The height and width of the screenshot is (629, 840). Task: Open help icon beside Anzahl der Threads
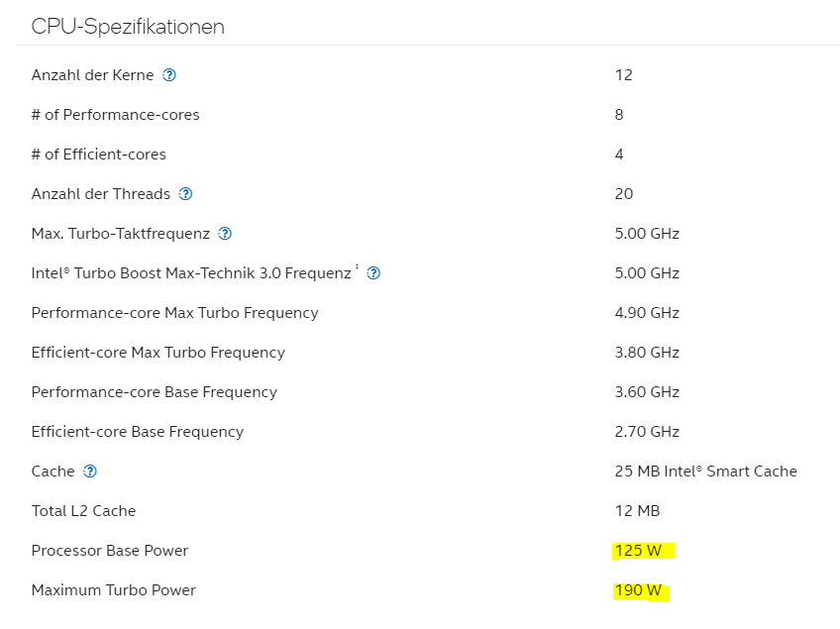click(x=185, y=194)
